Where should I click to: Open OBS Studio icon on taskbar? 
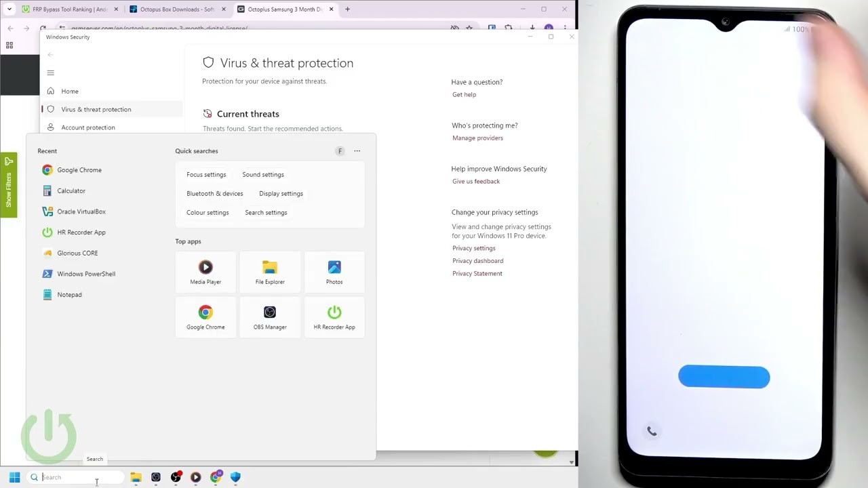(176, 477)
